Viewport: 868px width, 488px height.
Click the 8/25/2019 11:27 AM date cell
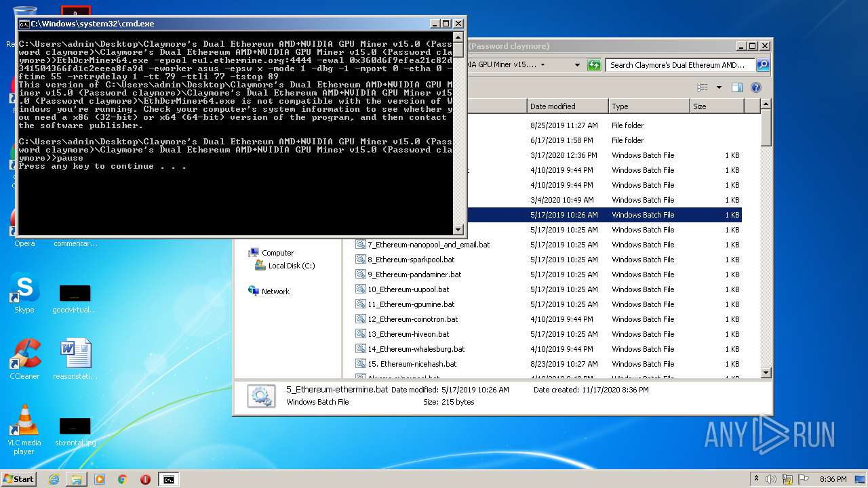click(564, 125)
